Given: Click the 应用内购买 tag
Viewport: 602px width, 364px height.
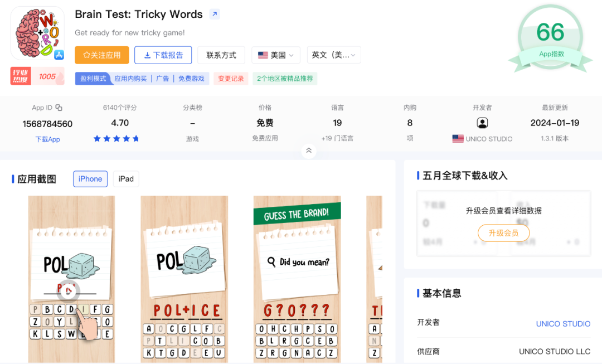Looking at the screenshot, I should click(130, 79).
